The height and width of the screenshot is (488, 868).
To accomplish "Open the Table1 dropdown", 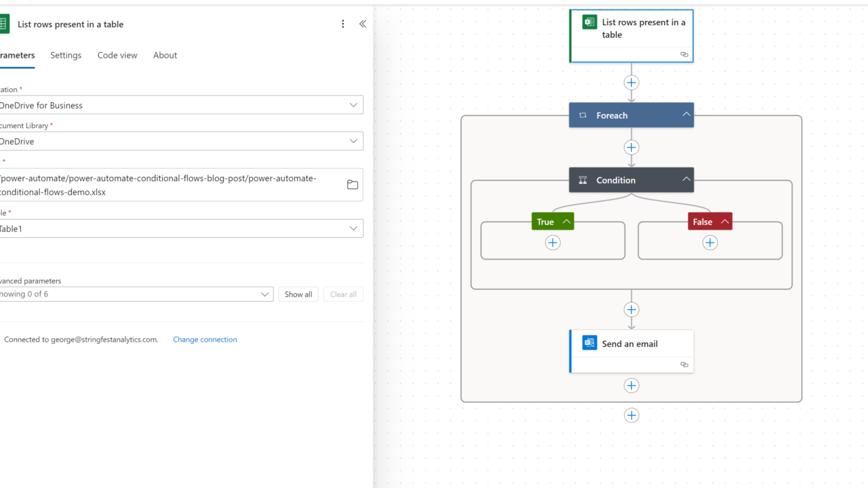I will pos(353,228).
